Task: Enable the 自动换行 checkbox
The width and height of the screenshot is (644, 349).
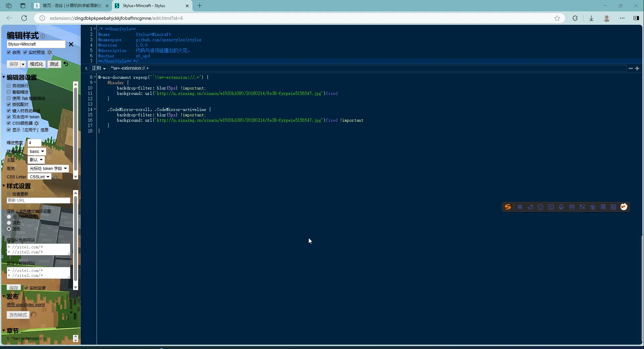Action: (x=9, y=86)
